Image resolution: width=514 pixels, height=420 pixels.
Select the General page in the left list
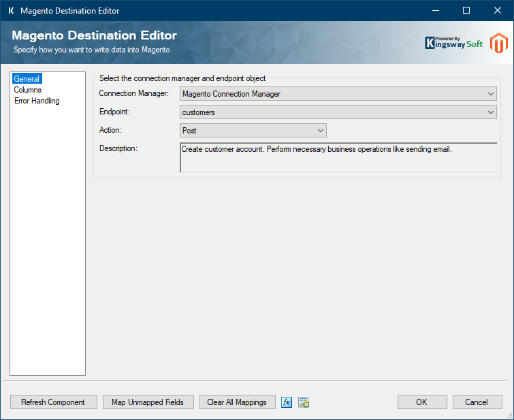coord(27,79)
